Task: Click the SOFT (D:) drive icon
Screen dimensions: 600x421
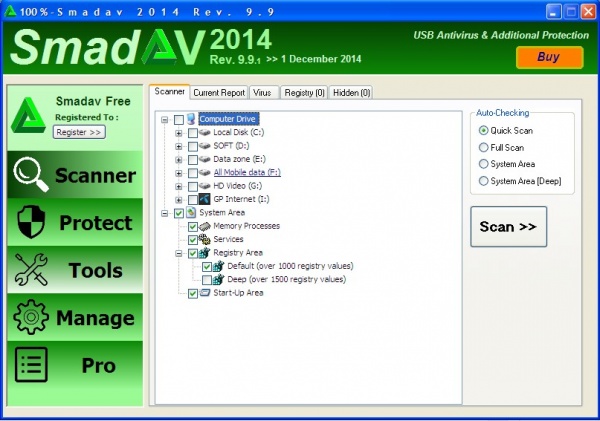Action: [205, 146]
